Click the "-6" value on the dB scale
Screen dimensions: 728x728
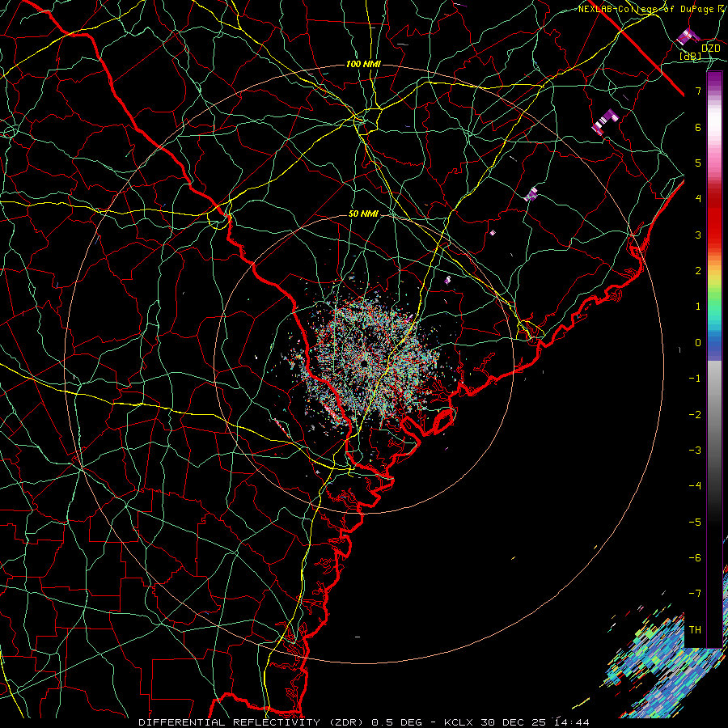tap(695, 558)
